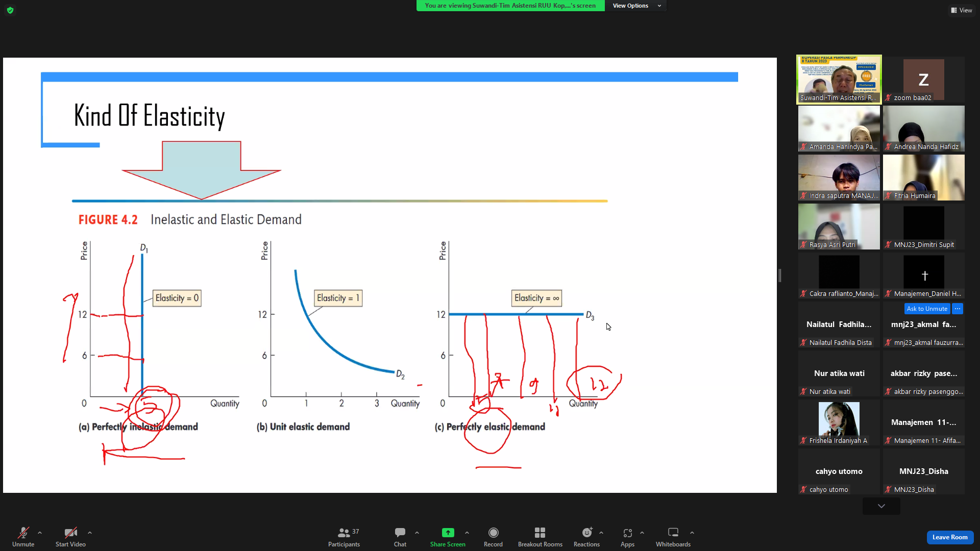Open the Apps panel
The image size is (980, 551).
[x=627, y=537]
